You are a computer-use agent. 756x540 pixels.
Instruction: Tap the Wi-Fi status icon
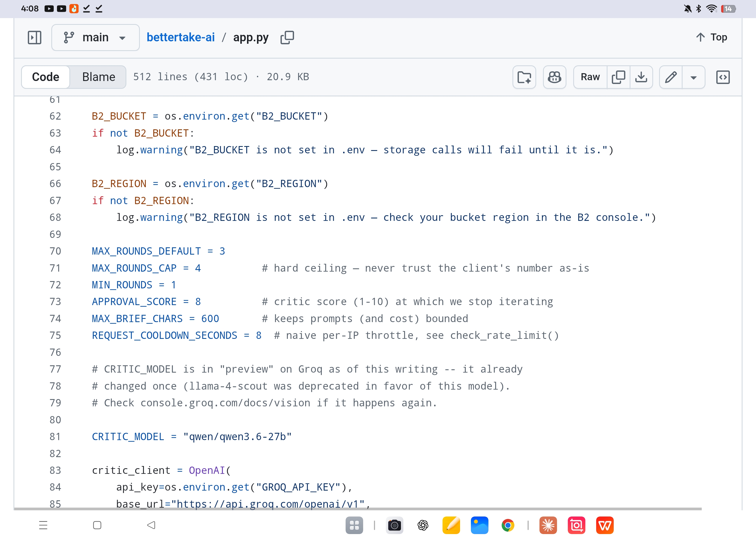tap(711, 9)
